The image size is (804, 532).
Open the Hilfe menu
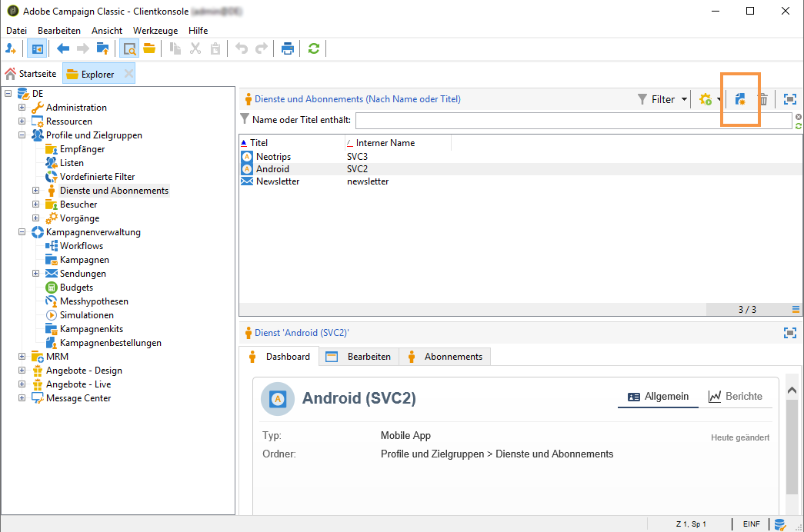[x=198, y=31]
